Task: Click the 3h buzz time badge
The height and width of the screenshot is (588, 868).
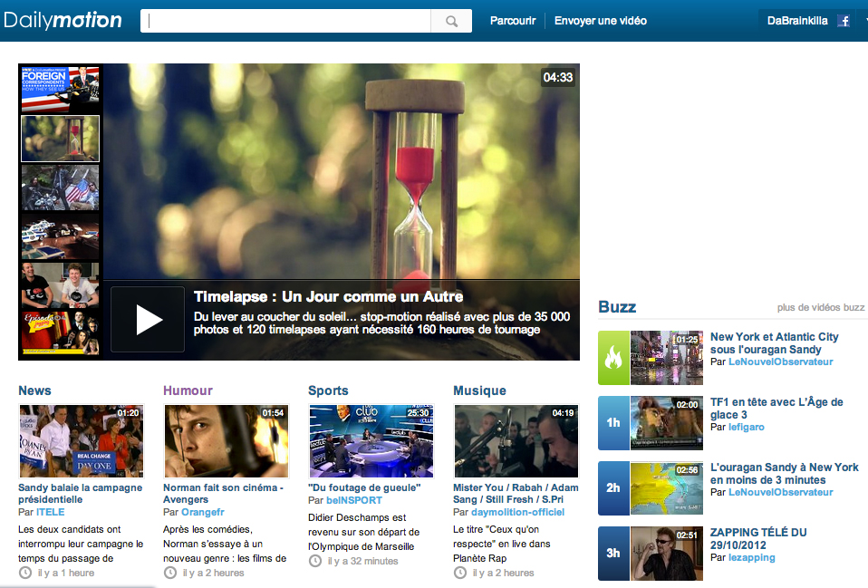Action: click(613, 554)
